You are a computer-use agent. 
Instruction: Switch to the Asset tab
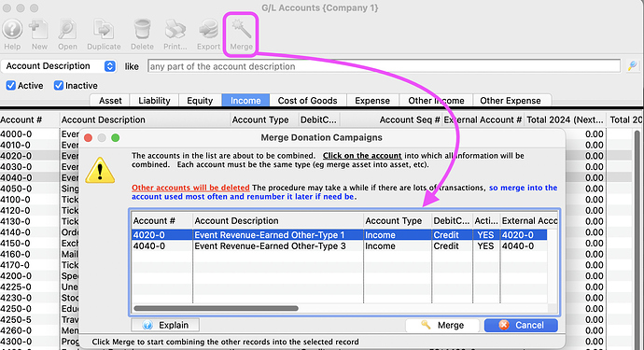point(110,101)
